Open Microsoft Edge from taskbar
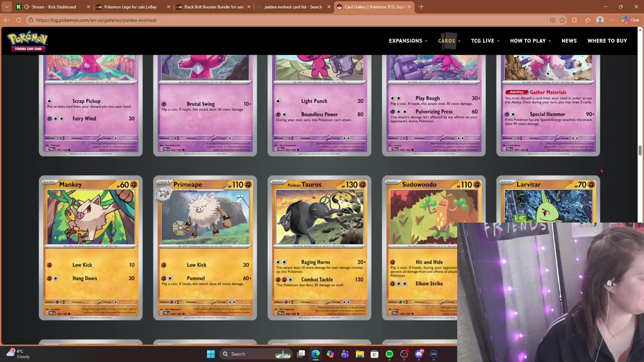Viewport: 644px width, 362px height. [x=315, y=354]
